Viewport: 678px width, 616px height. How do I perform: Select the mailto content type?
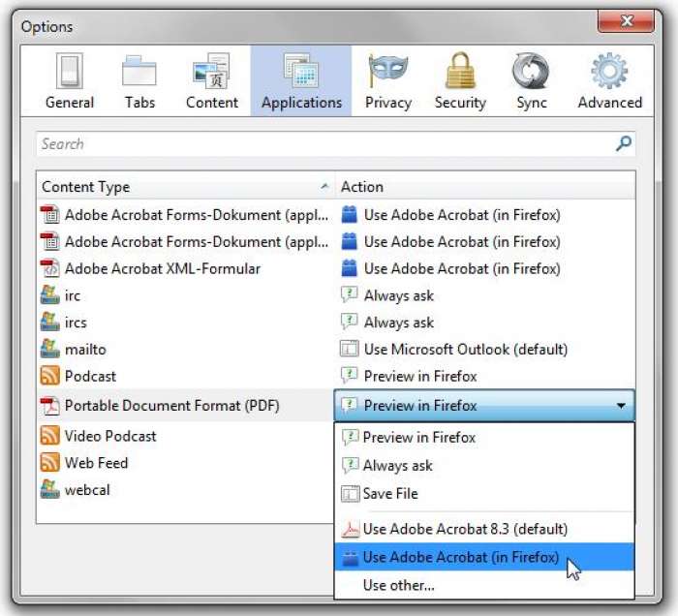85,350
